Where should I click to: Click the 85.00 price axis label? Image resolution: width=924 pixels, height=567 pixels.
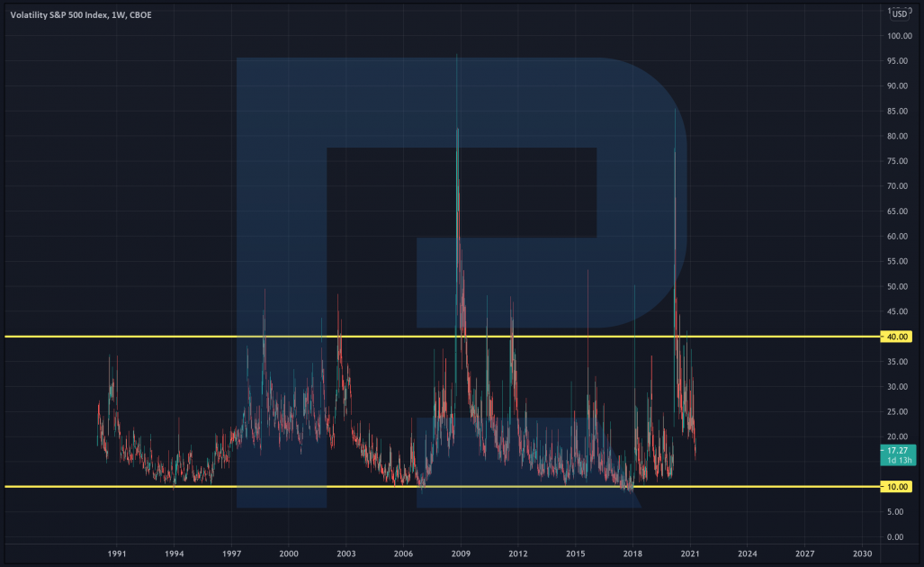[x=898, y=111]
